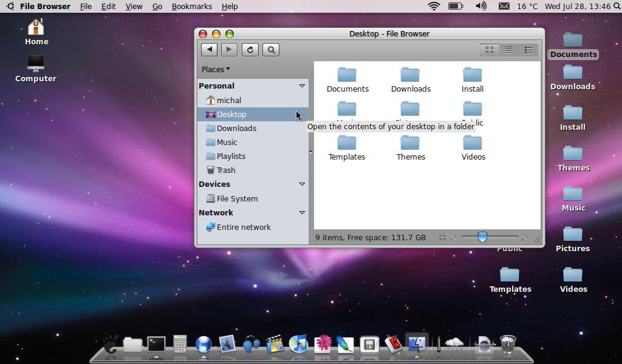Click the 16 °C weather reading
This screenshot has width=622, height=364.
click(527, 6)
